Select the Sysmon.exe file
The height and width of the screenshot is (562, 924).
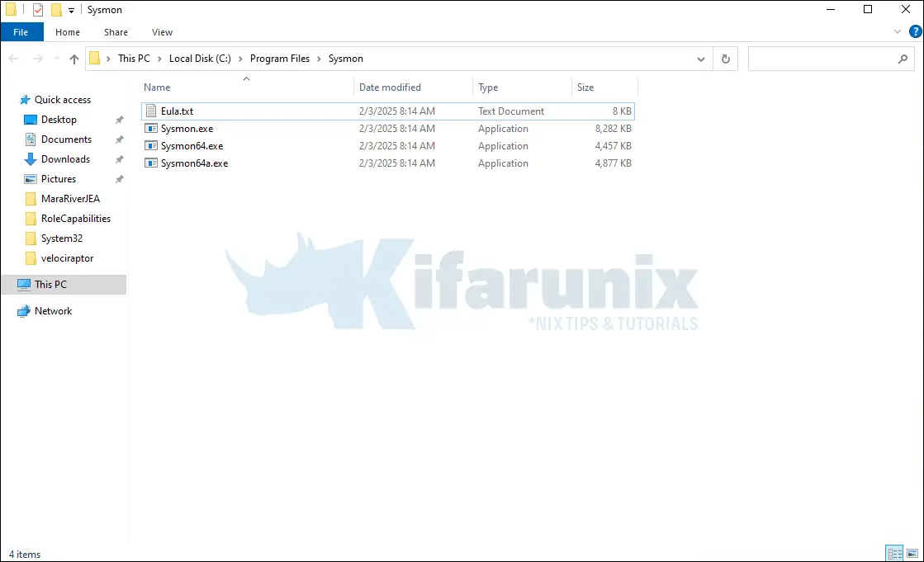[388, 129]
